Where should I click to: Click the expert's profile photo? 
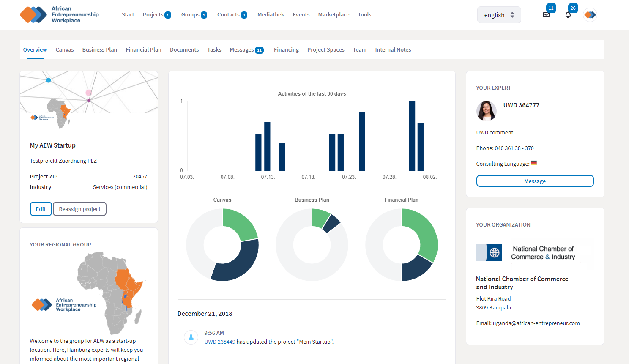click(486, 111)
